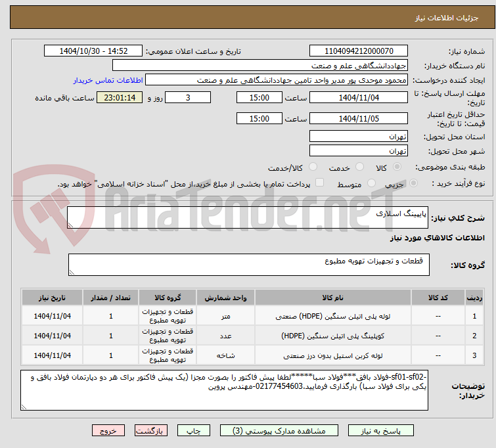Image resolution: width=496 pixels, height=448 pixels.
Task: Click the page header جزئیات اطلاعات نیاز
Action: 446,18
